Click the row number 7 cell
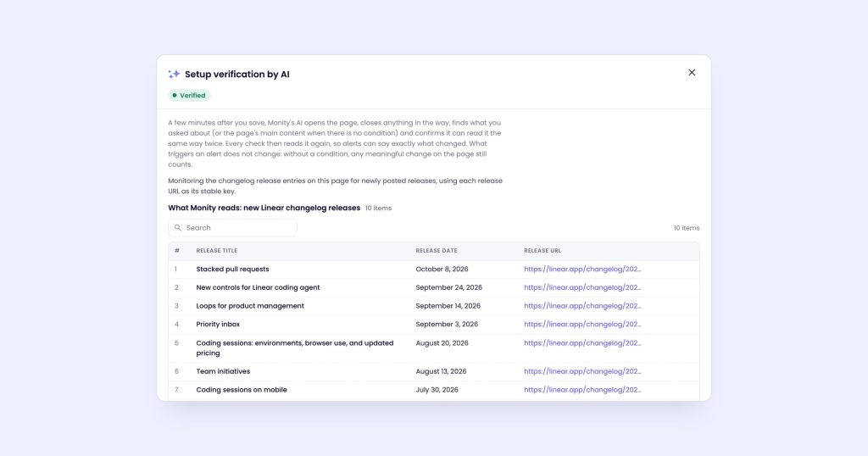The image size is (868, 456). tap(176, 390)
